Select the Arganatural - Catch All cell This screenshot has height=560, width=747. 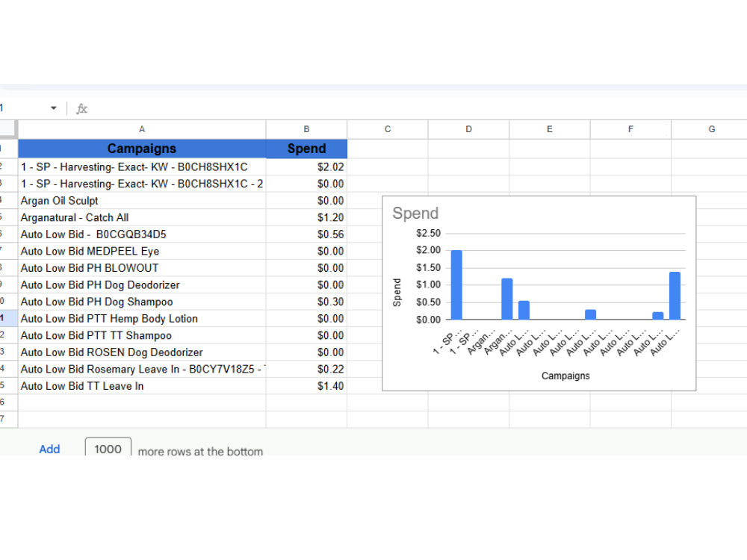142,217
